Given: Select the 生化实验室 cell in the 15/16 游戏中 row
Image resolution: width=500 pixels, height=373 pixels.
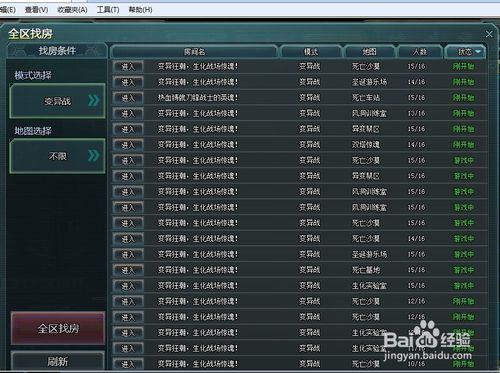Looking at the screenshot, I should (x=369, y=286).
